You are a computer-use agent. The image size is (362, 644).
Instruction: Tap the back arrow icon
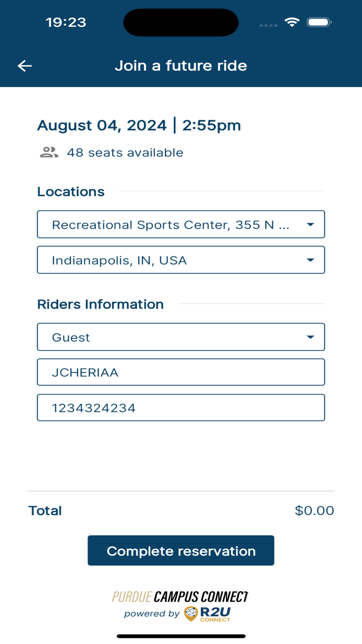[25, 66]
